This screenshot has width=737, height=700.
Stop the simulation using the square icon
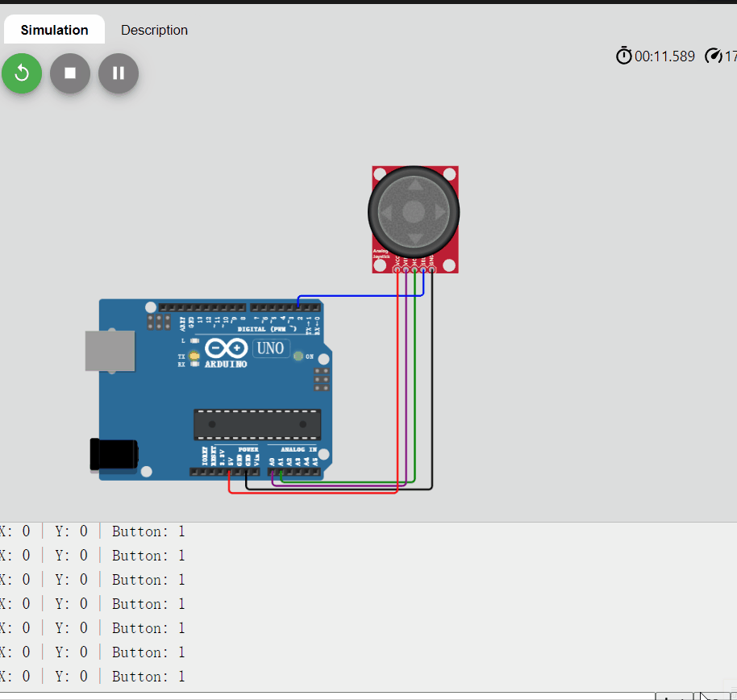point(69,73)
